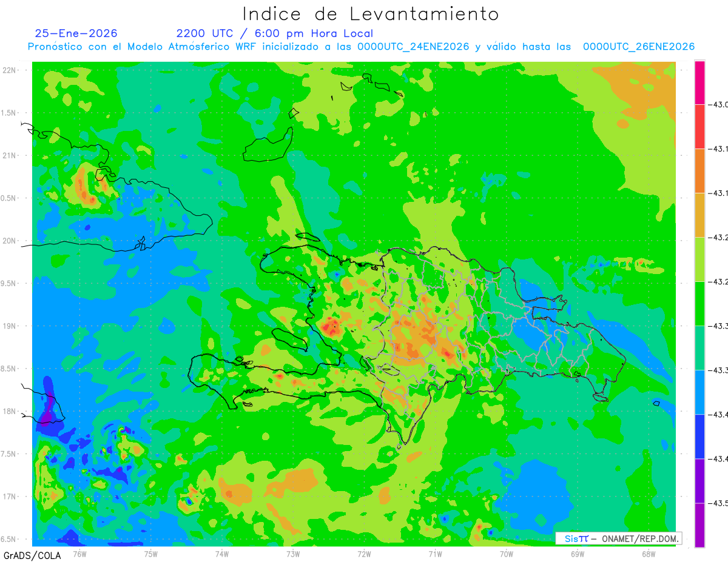Pick the light blue legend swatch
This screenshot has width=728, height=562.
(699, 392)
